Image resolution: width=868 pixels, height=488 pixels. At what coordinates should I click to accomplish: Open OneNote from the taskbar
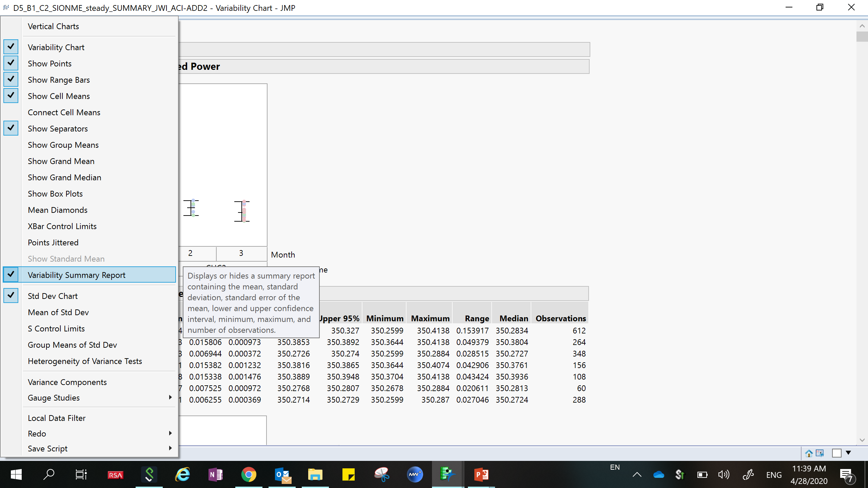pos(216,474)
